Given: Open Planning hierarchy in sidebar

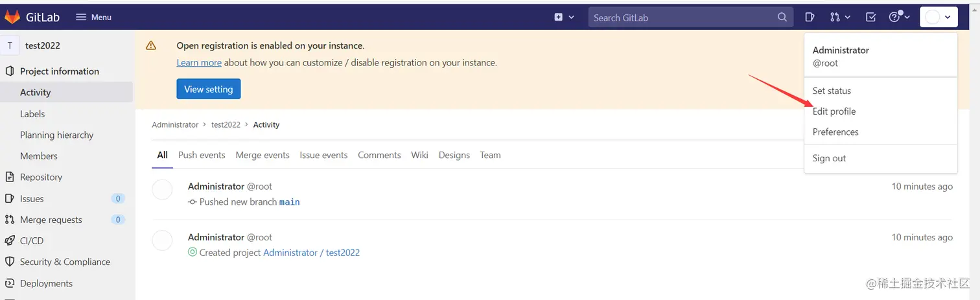Looking at the screenshot, I should coord(57,135).
